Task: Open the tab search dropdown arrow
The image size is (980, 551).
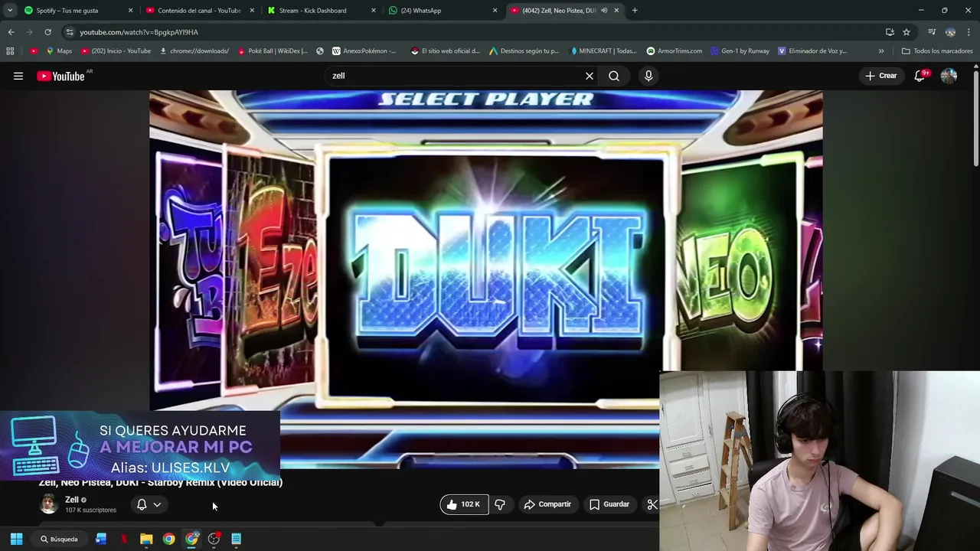Action: pyautogui.click(x=10, y=11)
